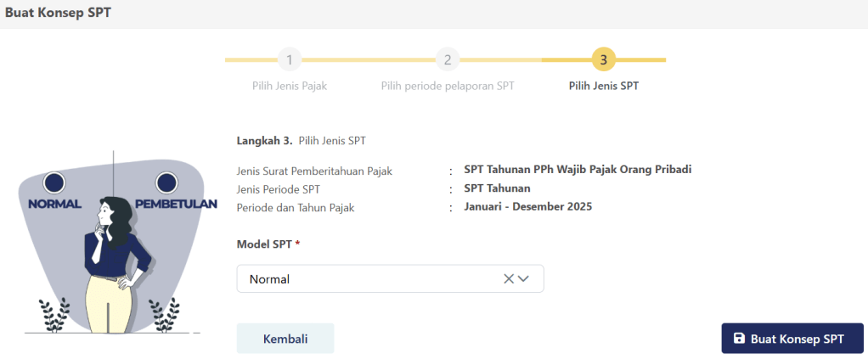The height and width of the screenshot is (359, 868).
Task: Go to Pilih periode pelaporan SPT step
Action: (447, 86)
